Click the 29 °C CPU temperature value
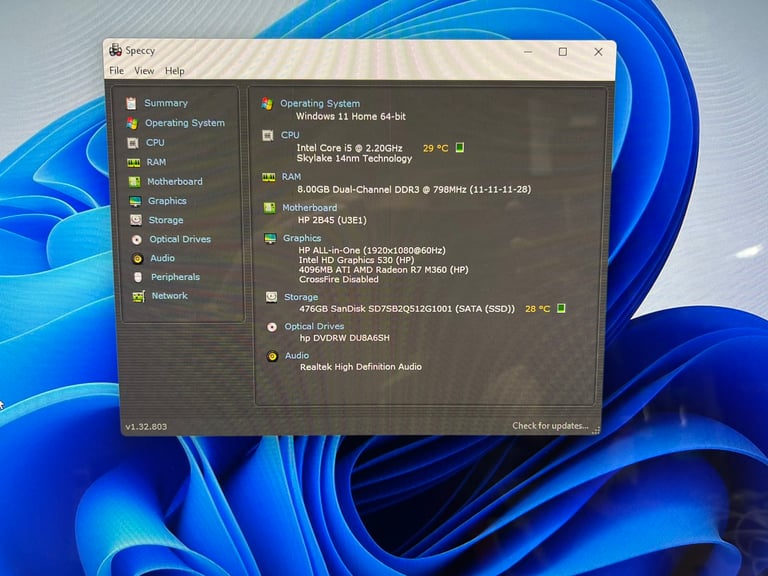The width and height of the screenshot is (768, 576). coord(435,148)
